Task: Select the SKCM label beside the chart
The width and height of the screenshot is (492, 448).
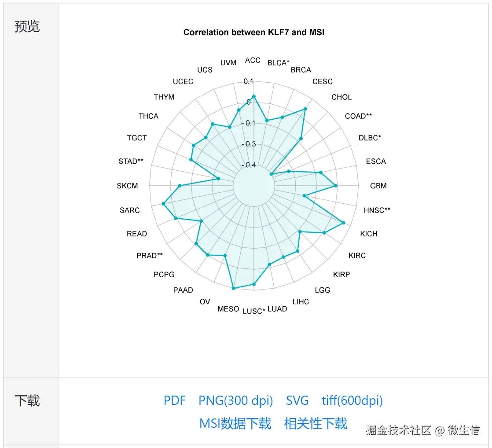Action: coord(127,186)
